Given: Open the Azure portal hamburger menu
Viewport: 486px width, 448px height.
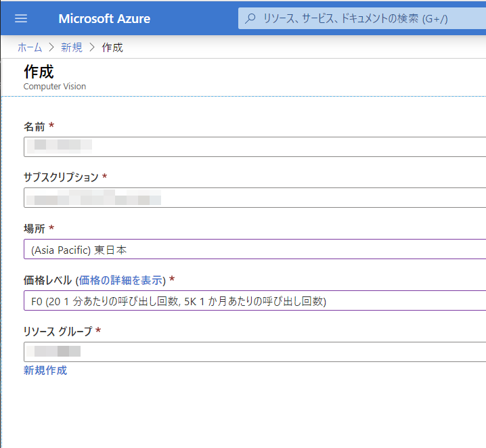Looking at the screenshot, I should pos(21,18).
